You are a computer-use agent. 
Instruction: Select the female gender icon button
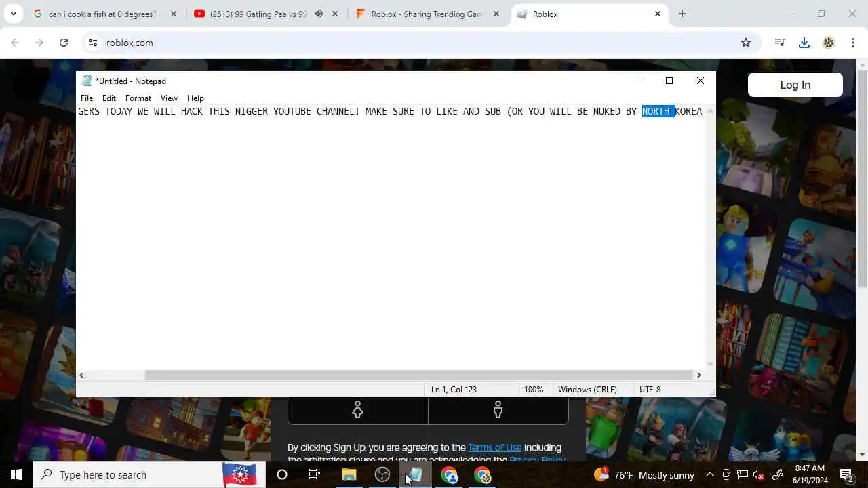click(358, 410)
